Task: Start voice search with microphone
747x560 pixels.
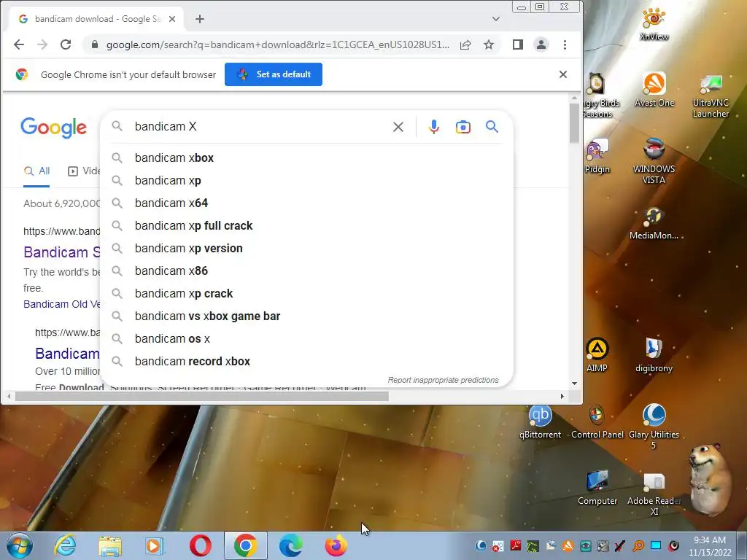Action: point(434,127)
